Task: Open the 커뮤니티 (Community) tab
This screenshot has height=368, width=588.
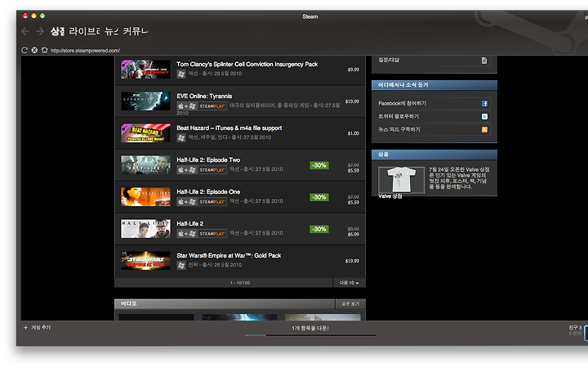Action: [x=136, y=31]
